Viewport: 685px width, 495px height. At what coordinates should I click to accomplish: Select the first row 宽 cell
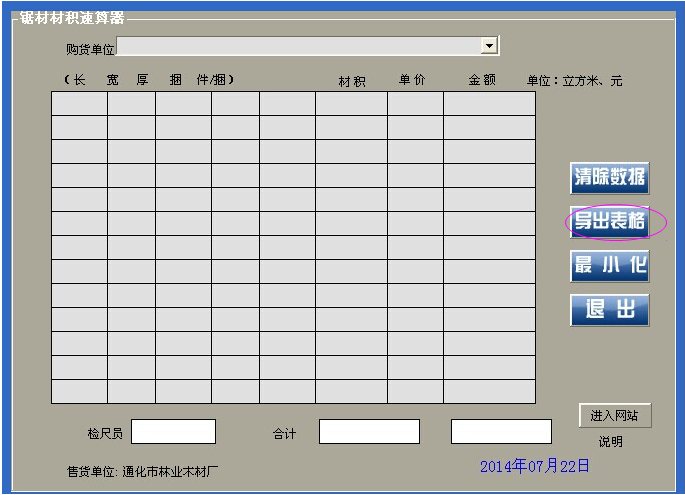click(x=131, y=104)
